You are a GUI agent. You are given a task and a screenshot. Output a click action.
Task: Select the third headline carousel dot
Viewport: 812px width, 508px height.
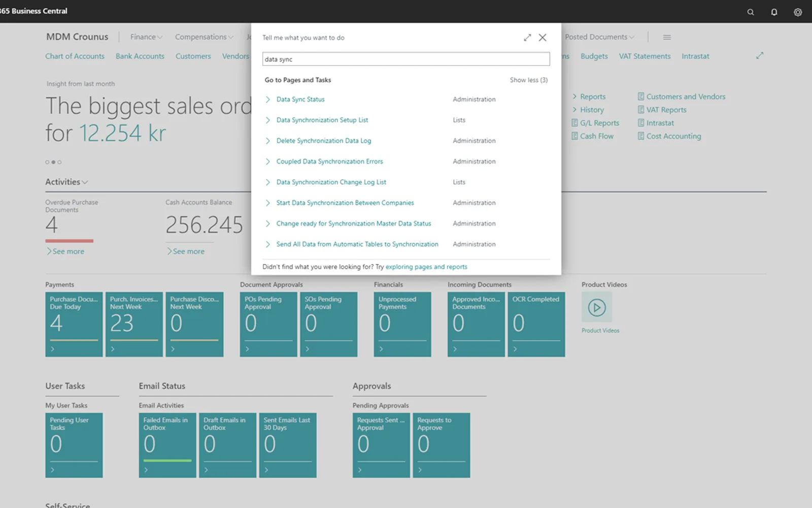(59, 162)
